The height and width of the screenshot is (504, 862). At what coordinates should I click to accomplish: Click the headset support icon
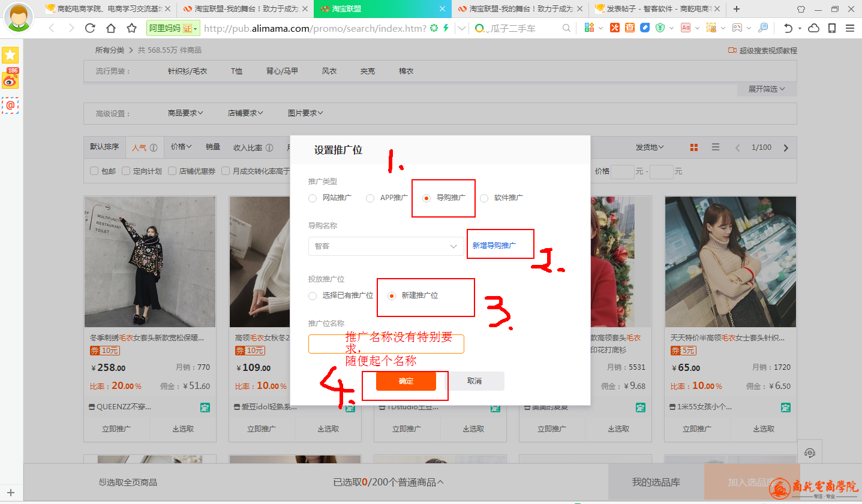tap(810, 452)
